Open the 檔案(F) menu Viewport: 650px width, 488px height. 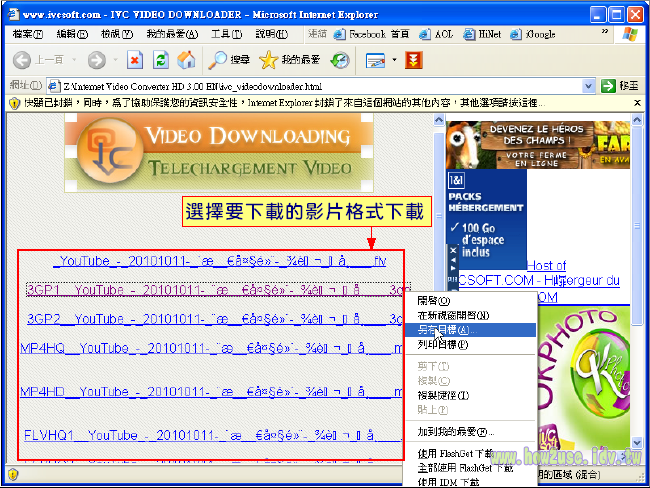tap(28, 34)
